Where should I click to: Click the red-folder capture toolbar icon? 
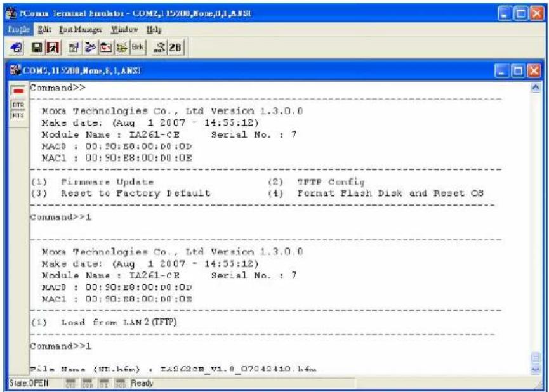(x=105, y=48)
